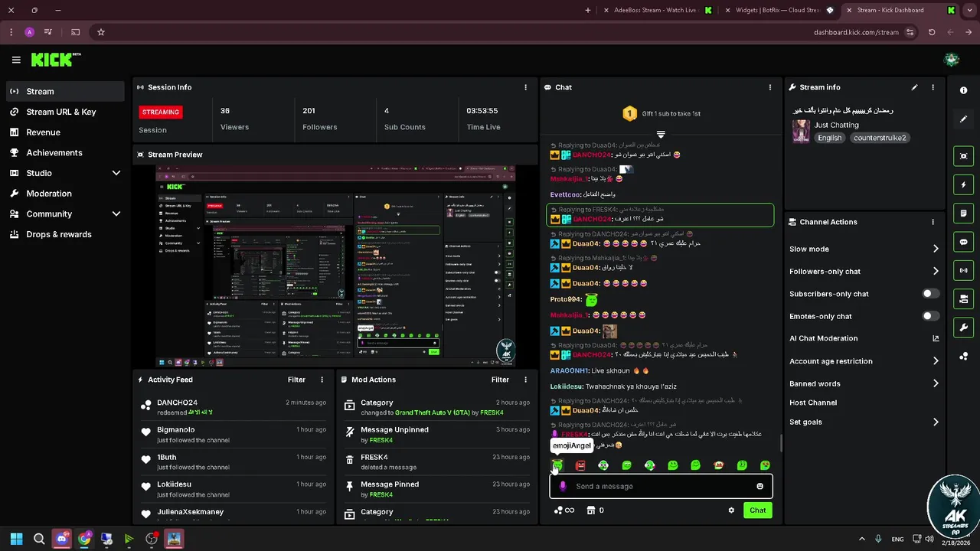Open Discord from taskbar
Screen dimensions: 980x551
61,539
